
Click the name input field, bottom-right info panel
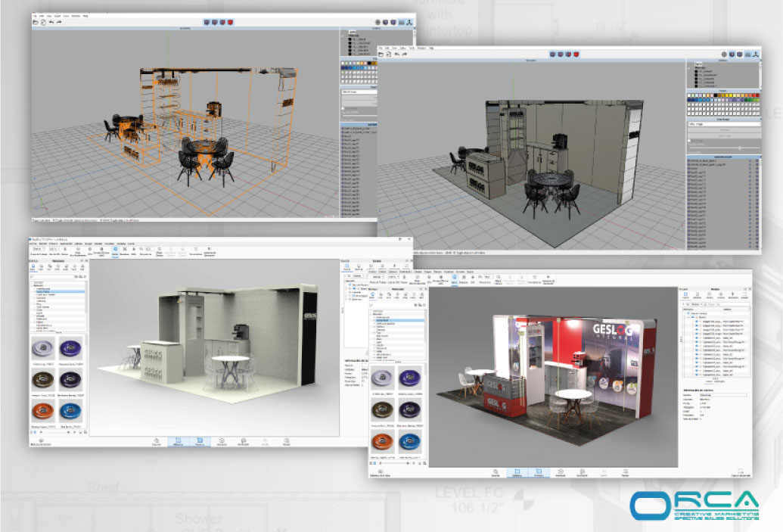coord(722,395)
